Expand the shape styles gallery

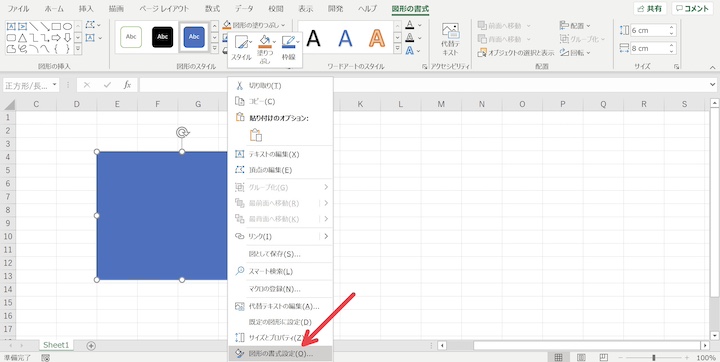pyautogui.click(x=214, y=49)
